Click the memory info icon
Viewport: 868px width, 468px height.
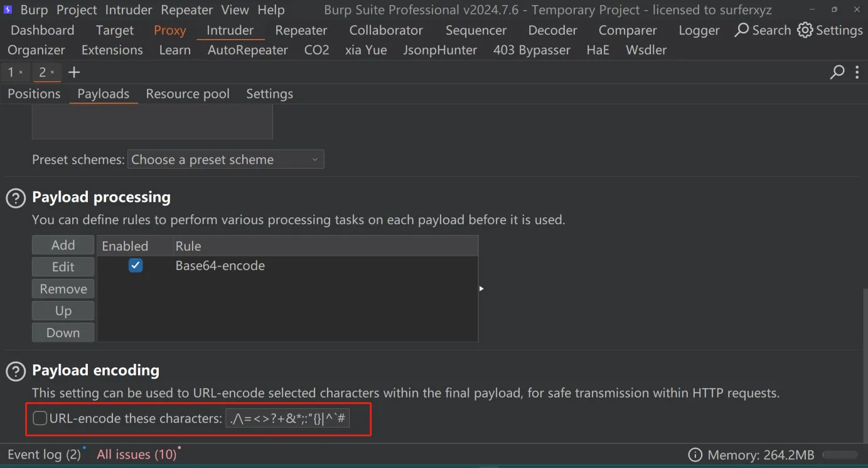coord(695,455)
